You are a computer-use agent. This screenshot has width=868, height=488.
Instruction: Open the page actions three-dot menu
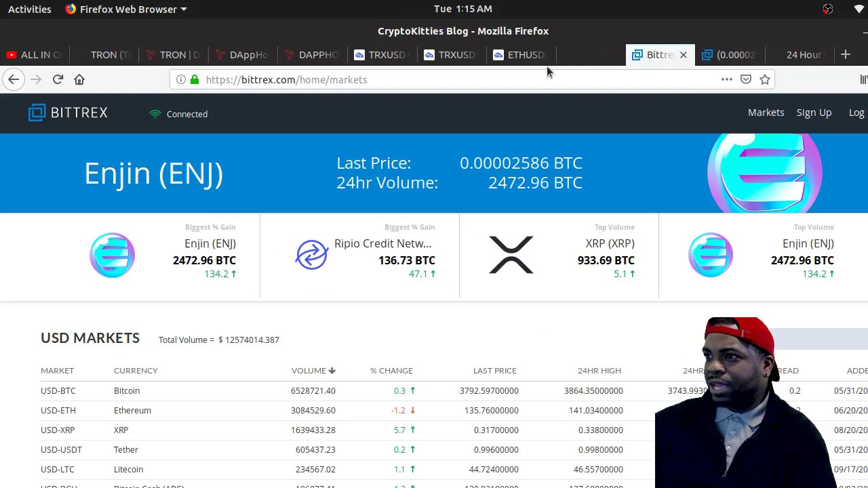[727, 80]
